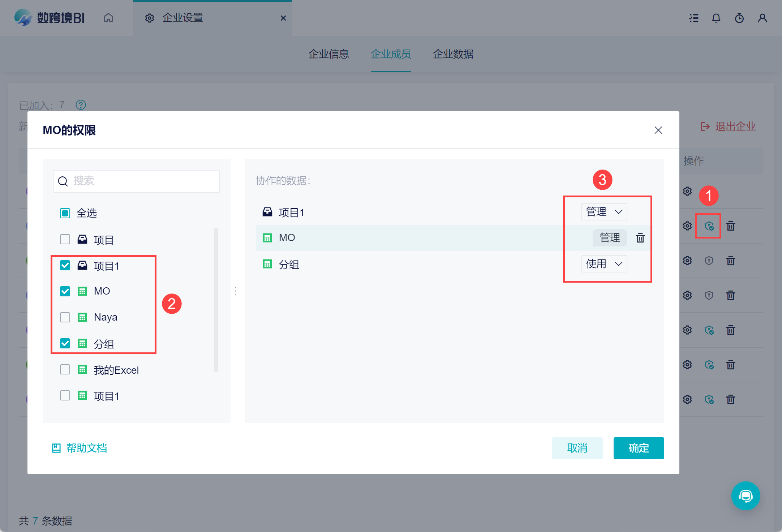Open the user profile icon

(x=762, y=18)
